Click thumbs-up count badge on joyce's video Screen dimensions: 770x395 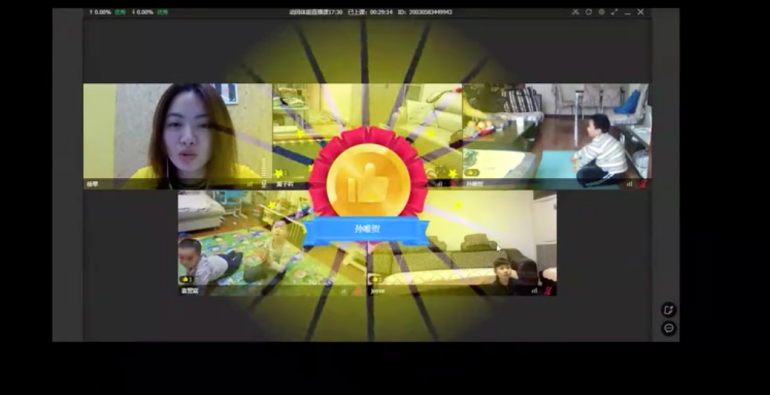pyautogui.click(x=376, y=280)
